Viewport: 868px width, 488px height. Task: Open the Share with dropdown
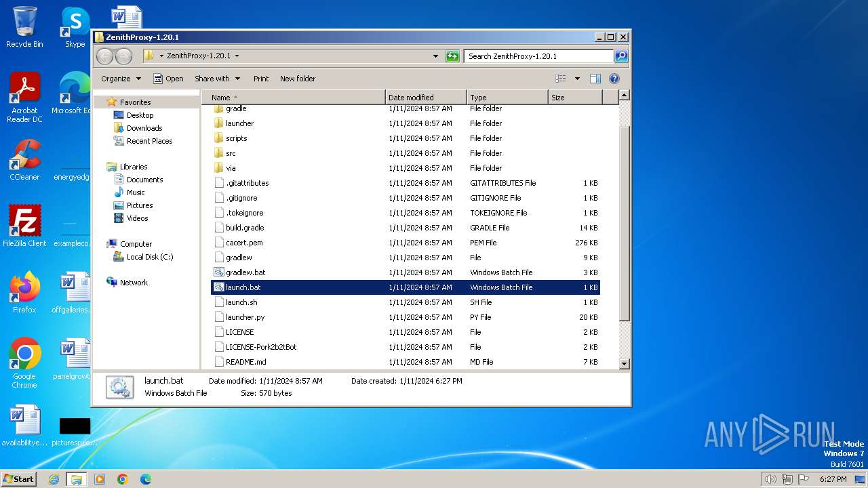(217, 79)
